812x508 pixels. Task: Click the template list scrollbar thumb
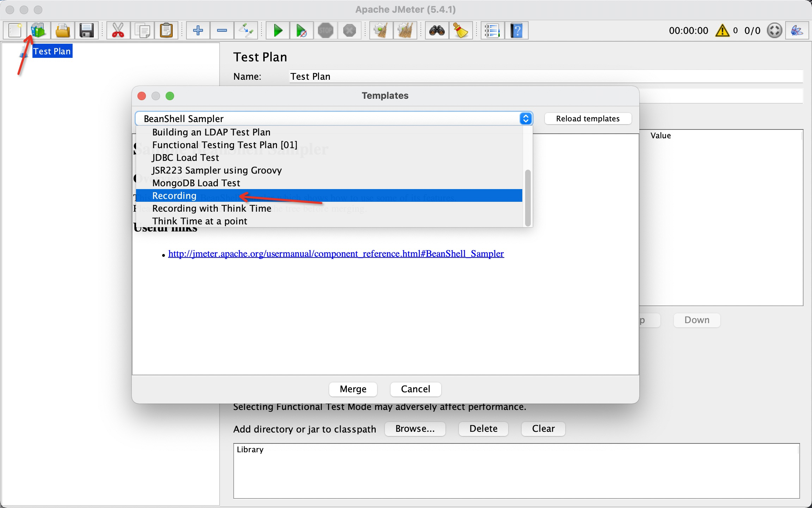point(528,198)
